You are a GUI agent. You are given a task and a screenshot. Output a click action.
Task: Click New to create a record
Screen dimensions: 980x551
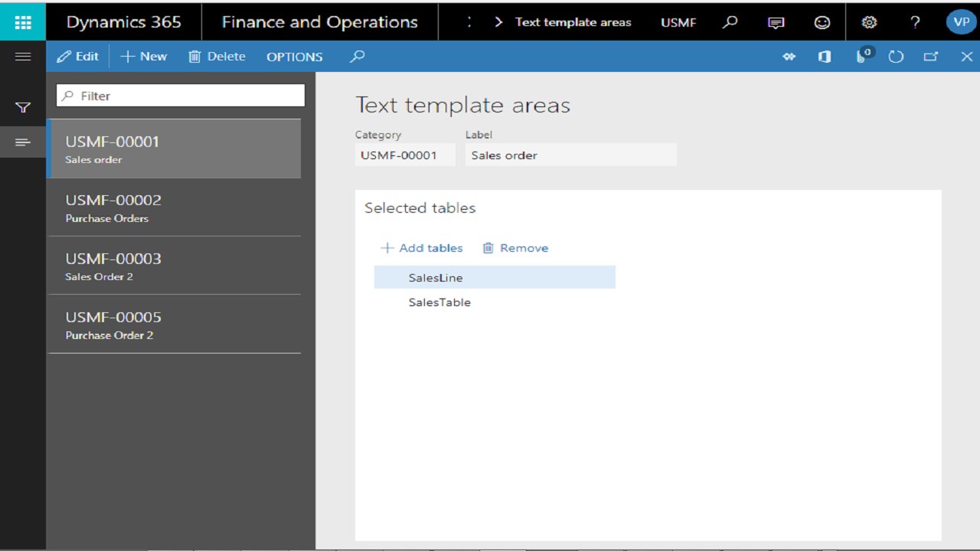[x=144, y=57]
